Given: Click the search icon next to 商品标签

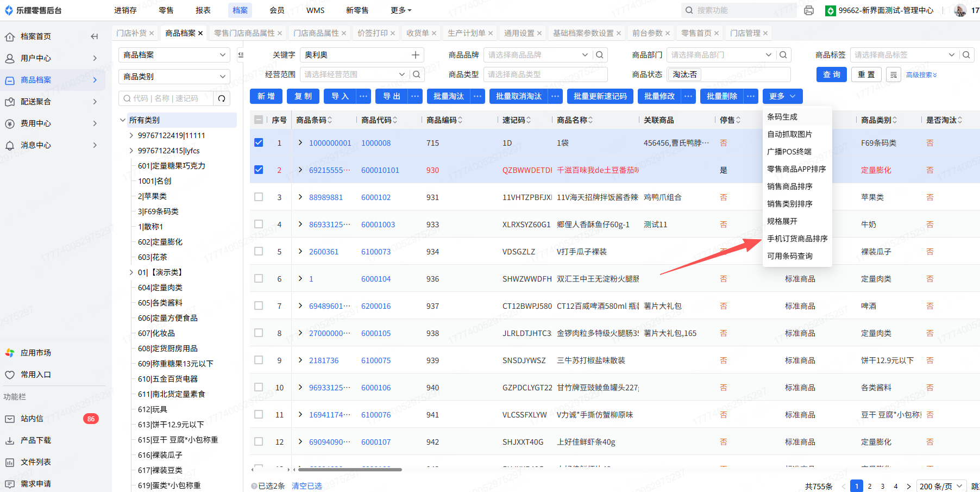Looking at the screenshot, I should (x=966, y=55).
